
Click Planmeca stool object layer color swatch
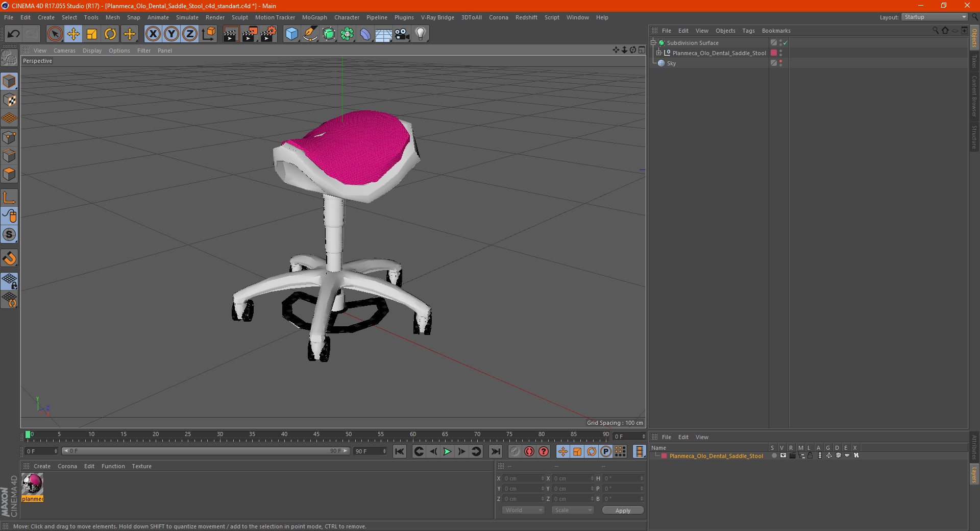(774, 53)
